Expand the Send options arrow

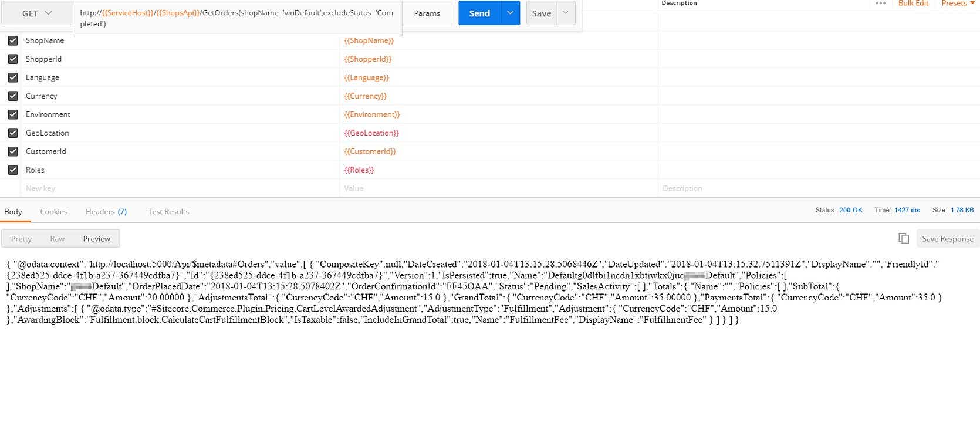[511, 13]
